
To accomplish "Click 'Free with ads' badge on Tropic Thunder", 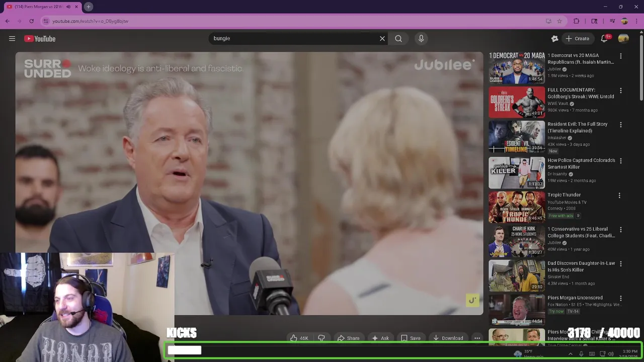I will (x=561, y=216).
